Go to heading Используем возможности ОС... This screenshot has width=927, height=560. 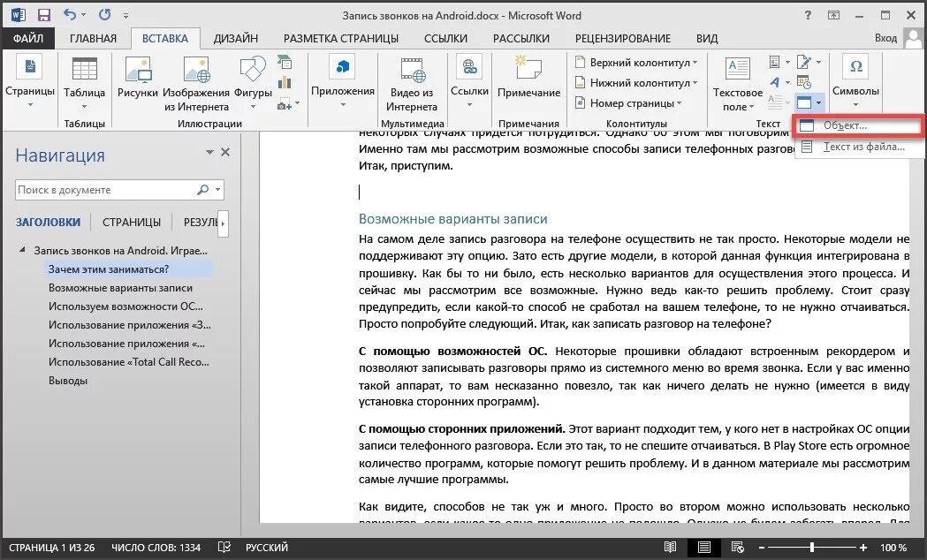(x=125, y=306)
